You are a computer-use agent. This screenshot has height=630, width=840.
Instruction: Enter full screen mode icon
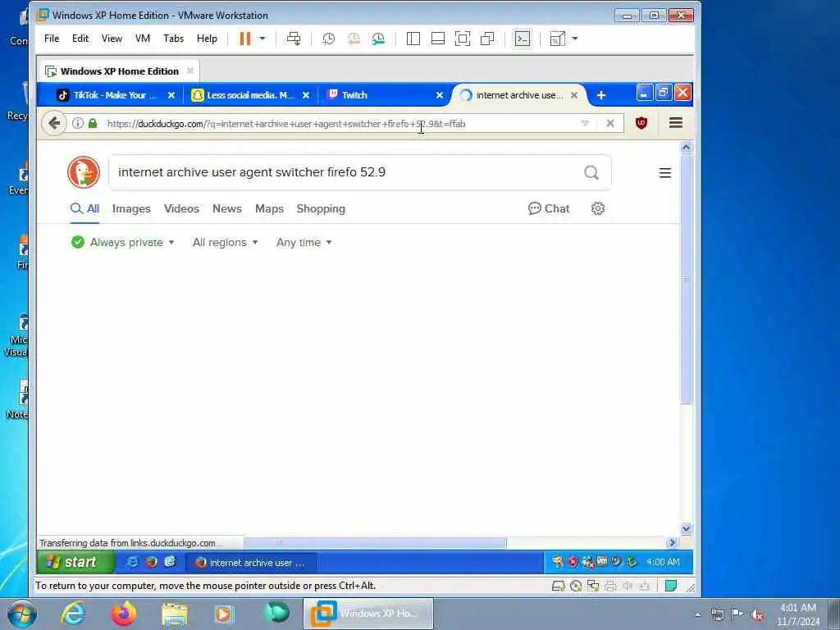pyautogui.click(x=463, y=39)
